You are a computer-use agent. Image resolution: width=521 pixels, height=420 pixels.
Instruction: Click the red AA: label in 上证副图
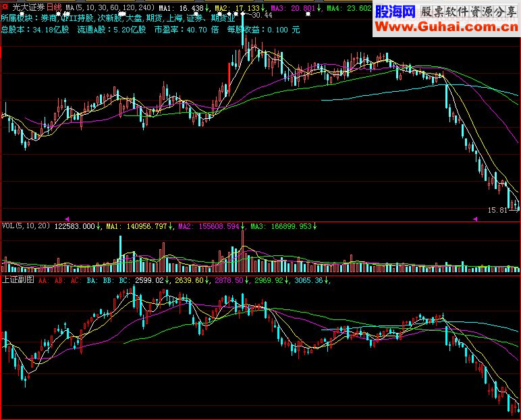(43, 281)
